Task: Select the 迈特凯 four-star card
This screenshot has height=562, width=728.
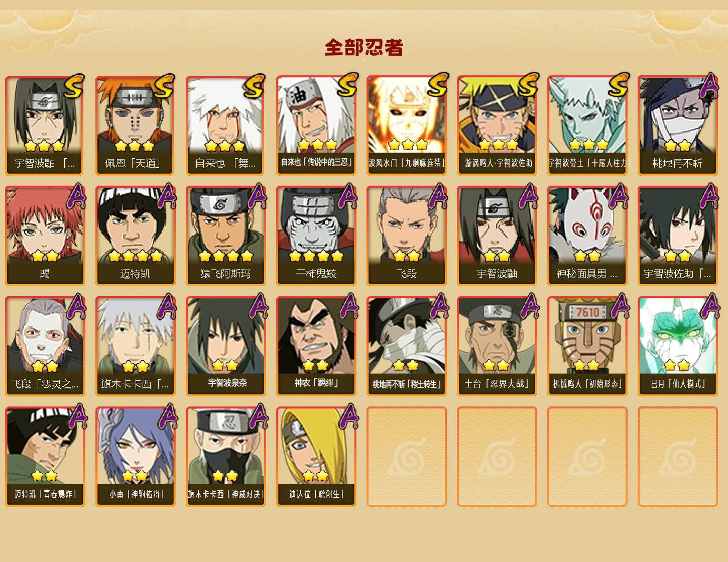Action: (x=136, y=236)
